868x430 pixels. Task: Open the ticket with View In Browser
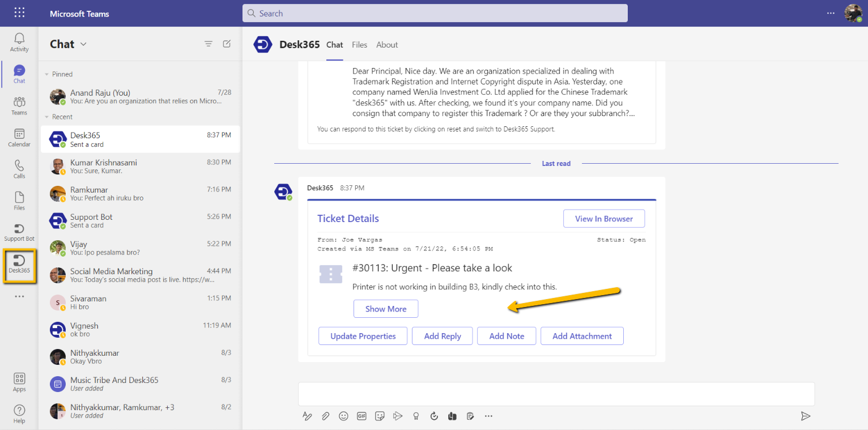pos(604,218)
